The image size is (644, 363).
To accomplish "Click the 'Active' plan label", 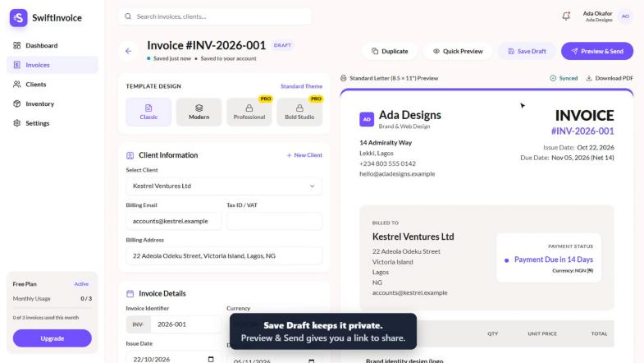I will (x=81, y=284).
